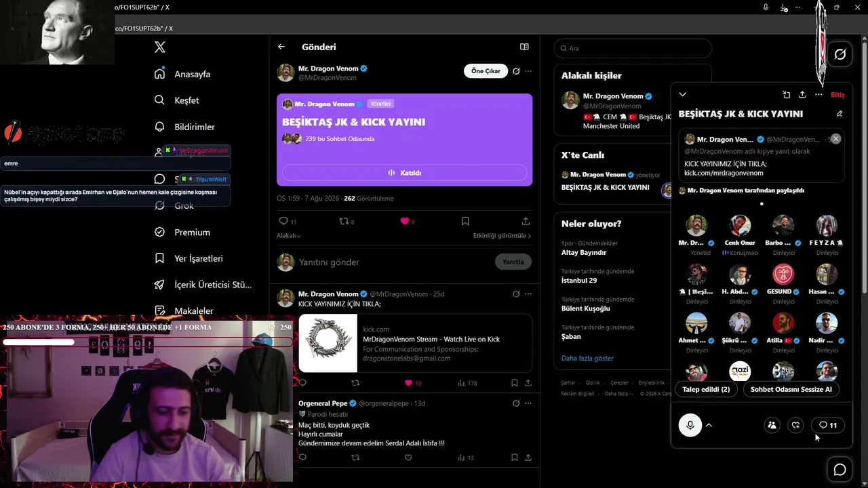Viewport: 868px width, 488px height.
Task: Mute the room with Sohbet Odasını Sessize Al
Action: (x=791, y=389)
